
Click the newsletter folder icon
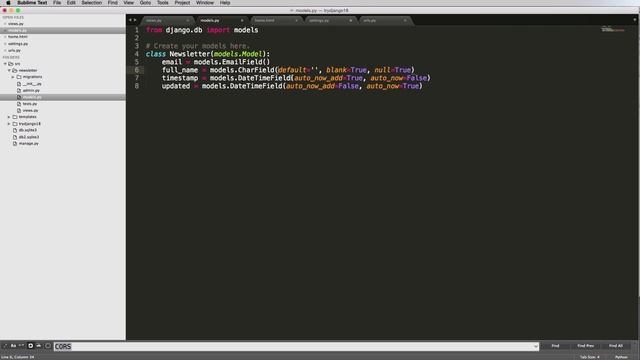tap(15, 71)
